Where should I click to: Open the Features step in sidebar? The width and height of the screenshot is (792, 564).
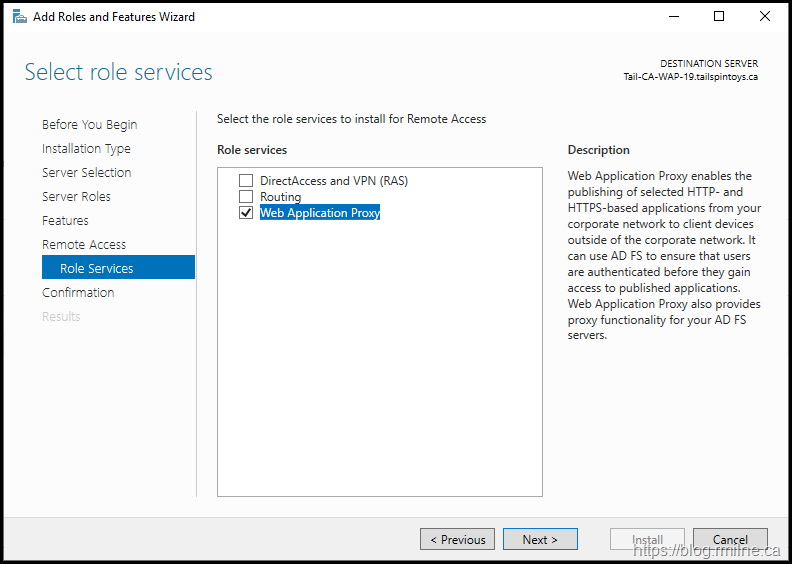coord(65,221)
